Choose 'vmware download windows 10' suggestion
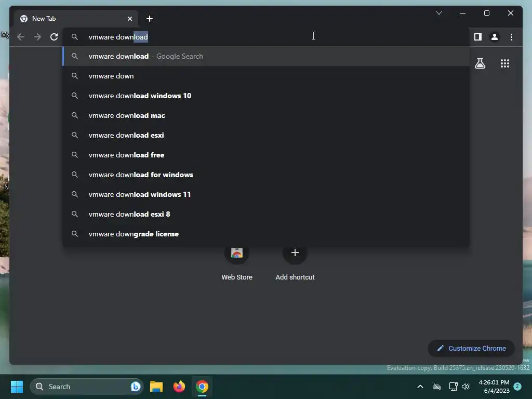The height and width of the screenshot is (399, 532). click(x=267, y=96)
